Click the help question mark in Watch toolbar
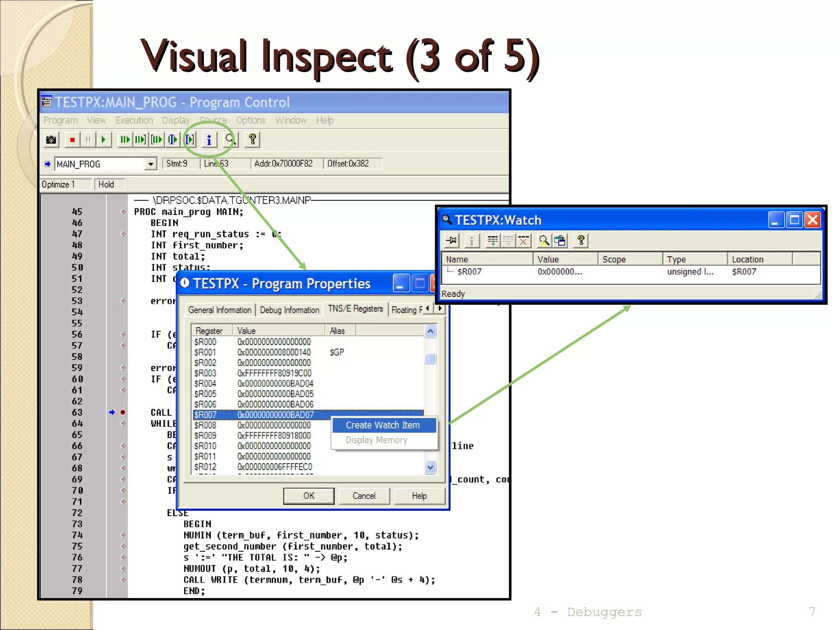The width and height of the screenshot is (840, 630). pyautogui.click(x=581, y=241)
